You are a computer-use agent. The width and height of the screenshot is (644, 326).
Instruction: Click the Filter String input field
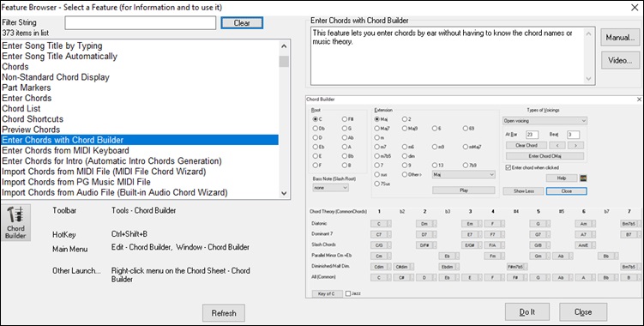coord(140,23)
